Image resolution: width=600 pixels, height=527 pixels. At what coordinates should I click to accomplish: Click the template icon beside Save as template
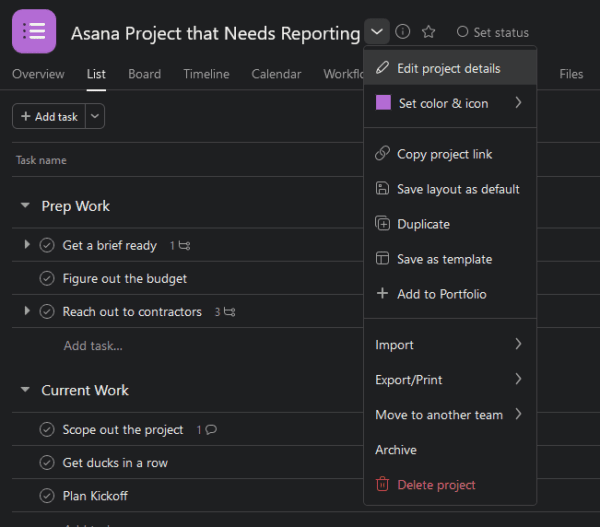tap(382, 258)
